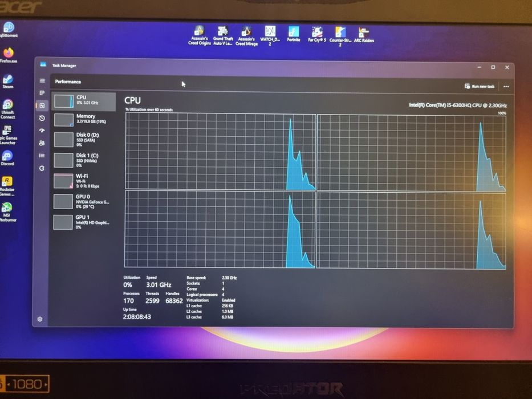Screen dimensions: 532x399
Task: Open Far Cry 5 desktop shortcut
Action: (317, 34)
